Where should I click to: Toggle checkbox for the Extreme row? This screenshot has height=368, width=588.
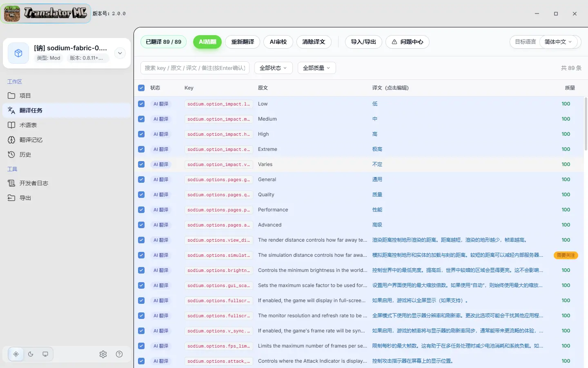coord(141,149)
